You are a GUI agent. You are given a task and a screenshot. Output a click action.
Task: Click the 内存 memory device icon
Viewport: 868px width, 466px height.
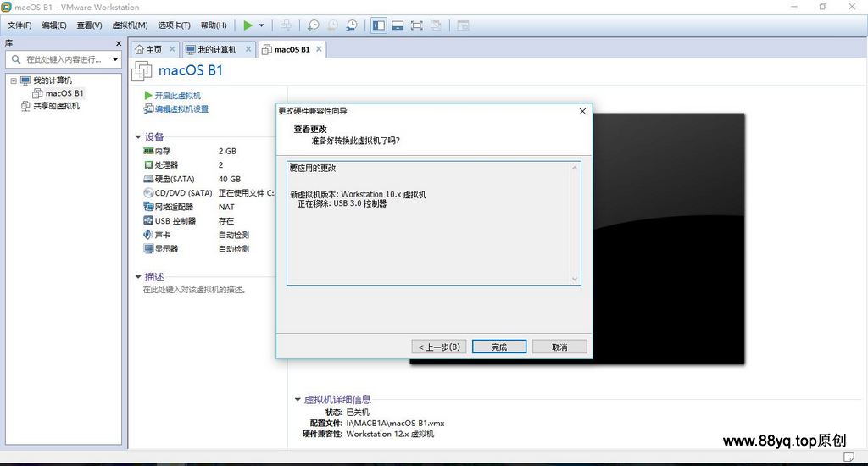tap(148, 151)
